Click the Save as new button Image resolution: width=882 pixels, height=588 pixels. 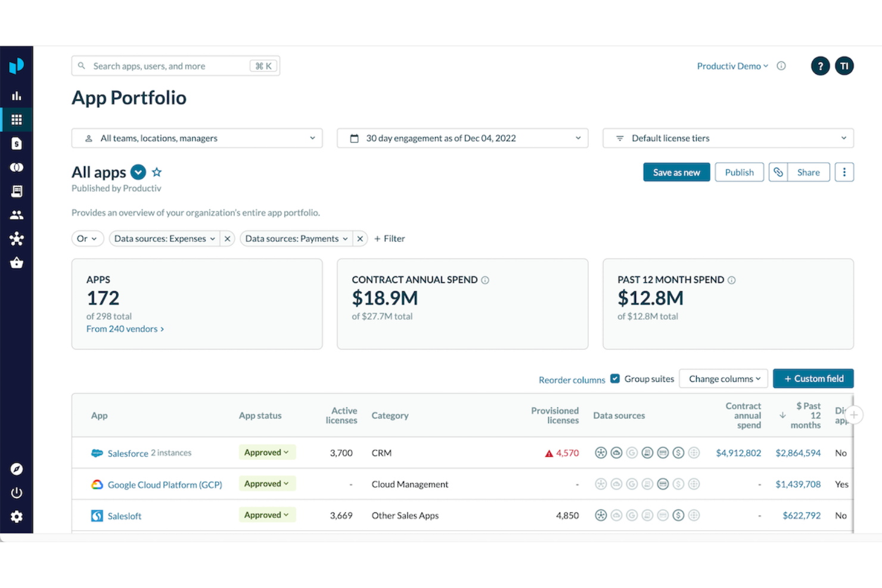click(676, 172)
